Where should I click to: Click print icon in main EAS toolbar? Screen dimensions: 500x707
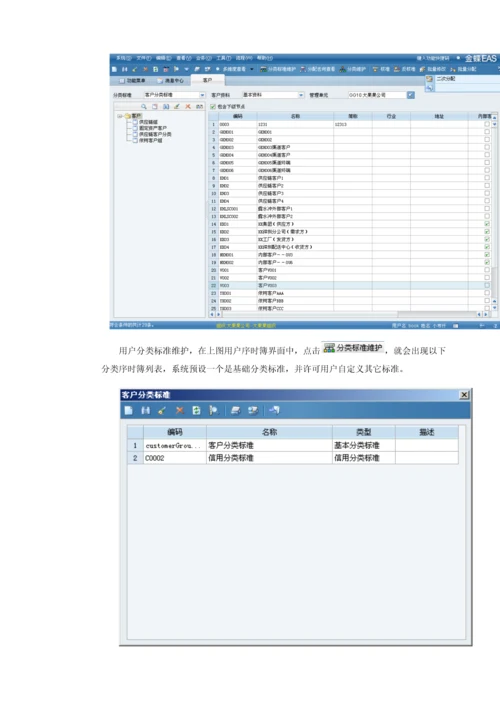click(x=197, y=69)
